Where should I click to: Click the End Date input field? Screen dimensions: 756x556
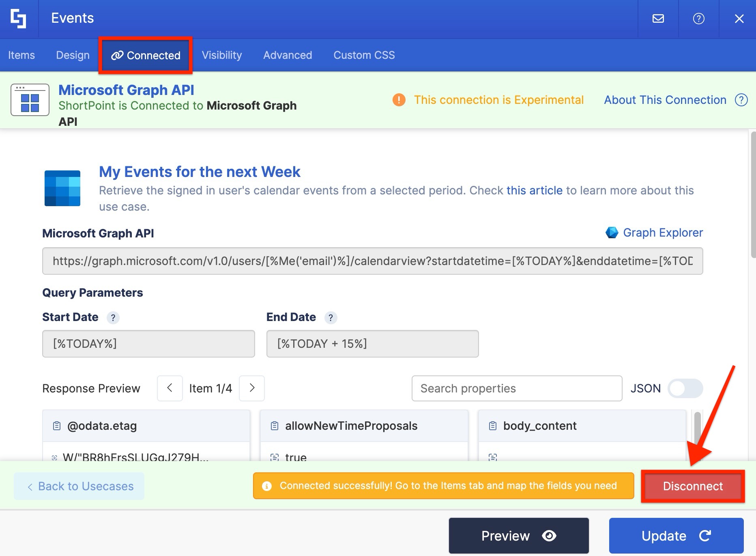[x=372, y=344]
